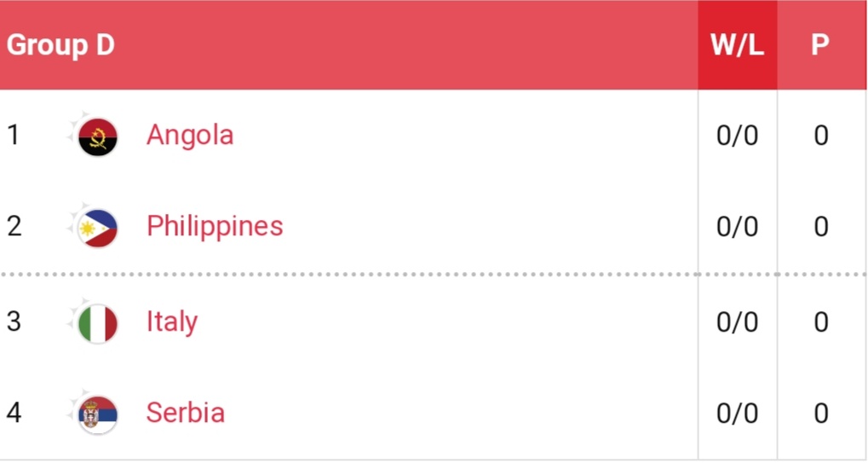Click Angola's W/L record value
The image size is (868, 463).
pyautogui.click(x=738, y=136)
